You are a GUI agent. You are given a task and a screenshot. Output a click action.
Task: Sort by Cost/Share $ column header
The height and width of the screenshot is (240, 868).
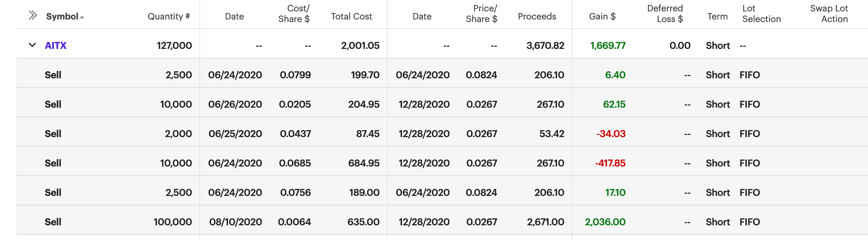294,14
